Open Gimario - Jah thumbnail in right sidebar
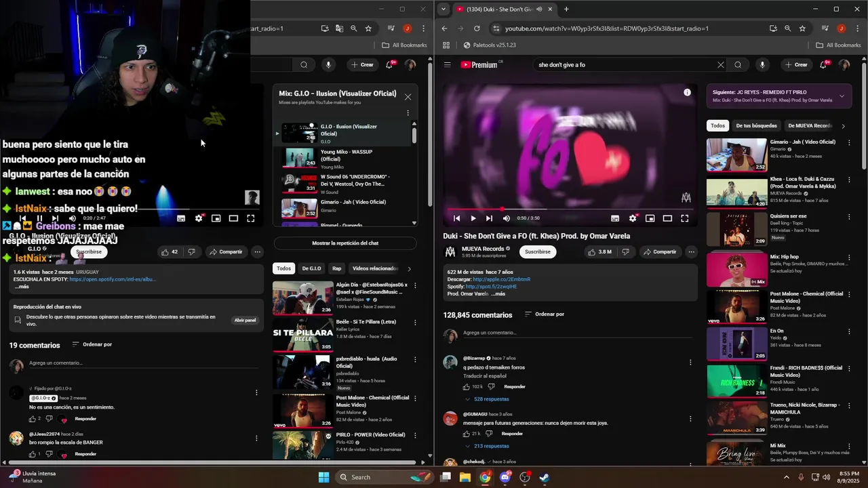Image resolution: width=868 pixels, height=488 pixels. pos(736,155)
